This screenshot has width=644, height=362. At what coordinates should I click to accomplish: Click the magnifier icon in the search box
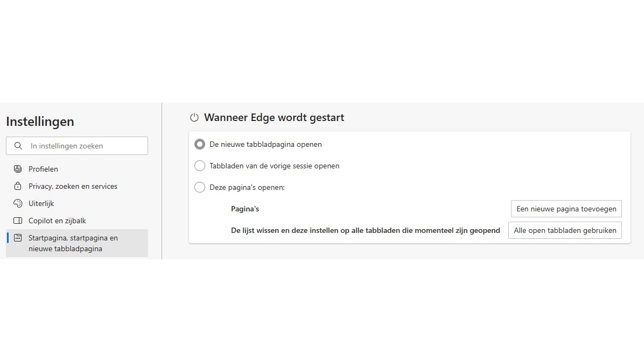point(18,146)
